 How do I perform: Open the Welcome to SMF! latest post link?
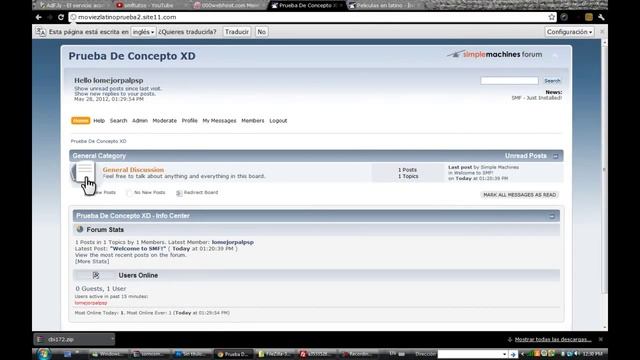138,249
